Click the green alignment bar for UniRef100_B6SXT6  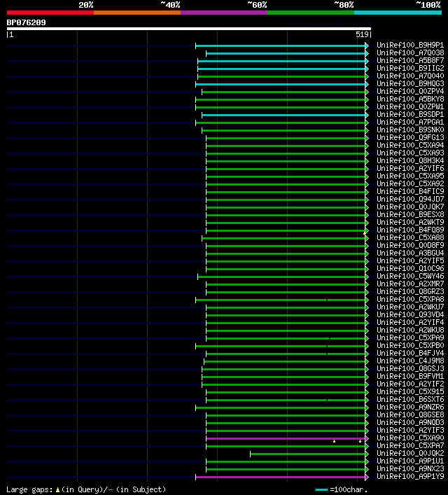pyautogui.click(x=286, y=400)
